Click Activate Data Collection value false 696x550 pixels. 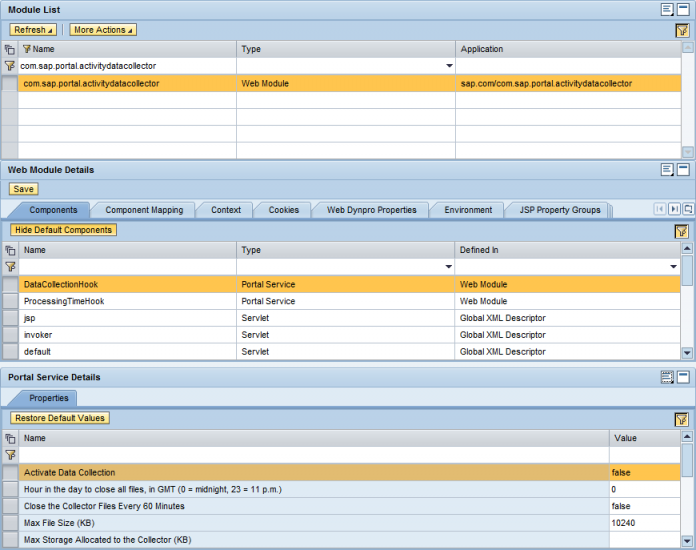point(645,472)
